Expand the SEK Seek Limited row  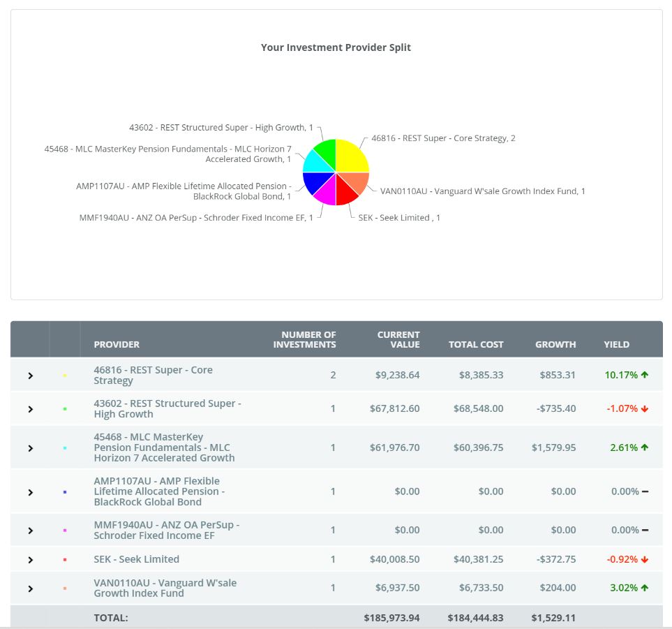pyautogui.click(x=30, y=560)
